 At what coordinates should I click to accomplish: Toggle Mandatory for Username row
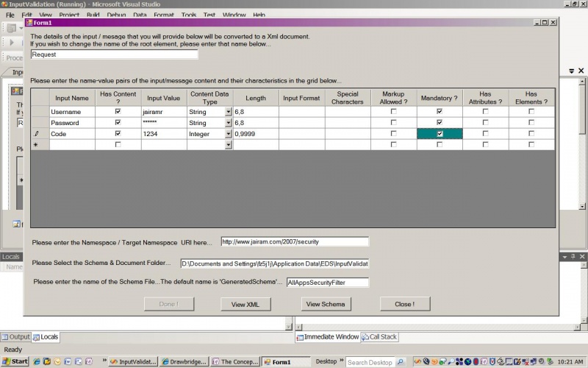coord(440,112)
